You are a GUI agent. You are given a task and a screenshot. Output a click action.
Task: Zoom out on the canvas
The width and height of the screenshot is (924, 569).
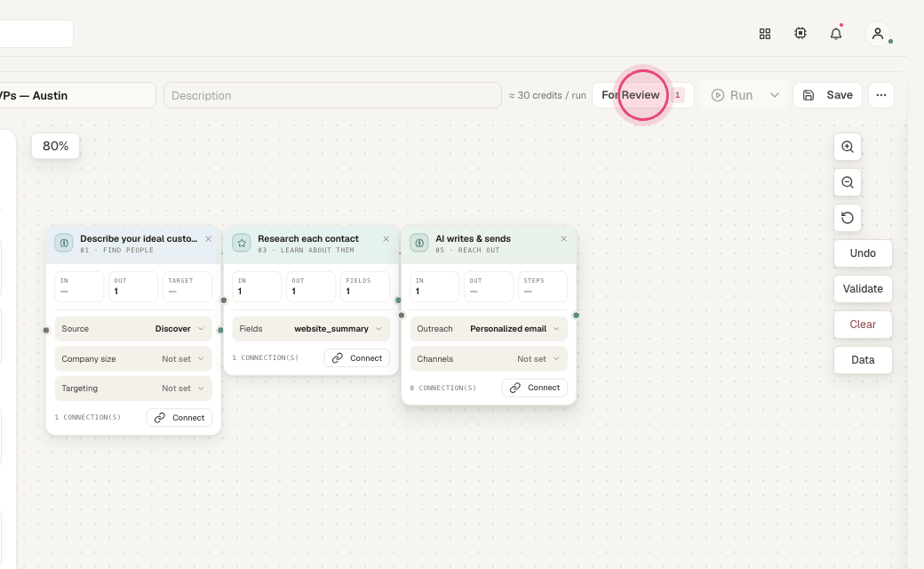coord(848,182)
